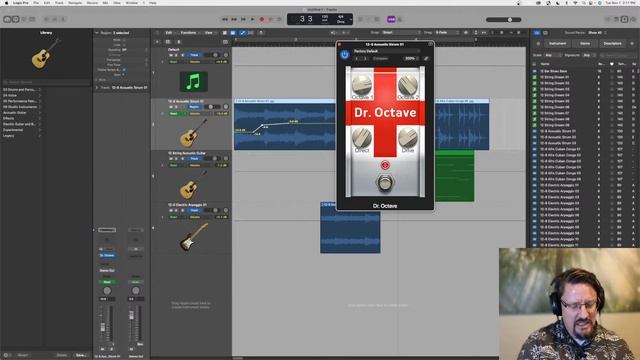Open the List Editors button at top right
640x360 pixels.
tap(608, 19)
